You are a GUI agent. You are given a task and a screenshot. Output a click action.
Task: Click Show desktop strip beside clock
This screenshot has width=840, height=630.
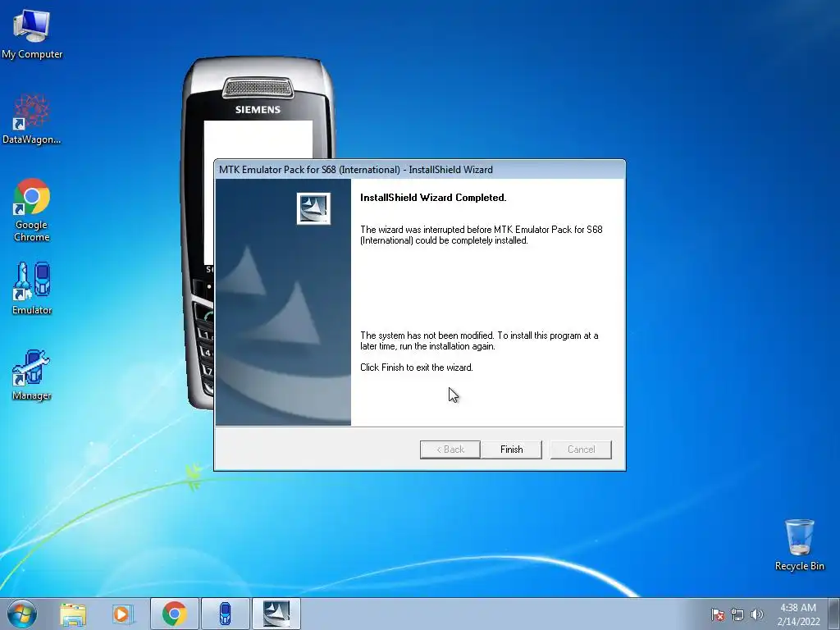click(x=834, y=614)
